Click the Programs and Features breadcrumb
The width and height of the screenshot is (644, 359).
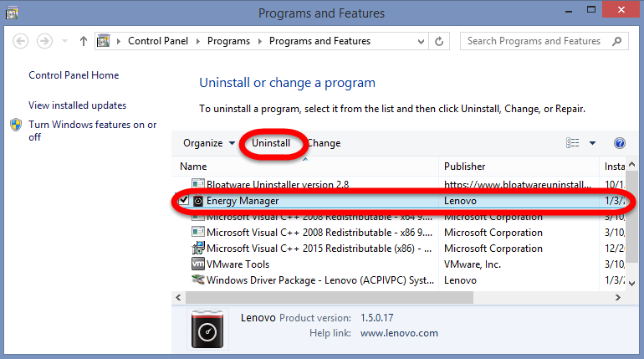[x=320, y=41]
